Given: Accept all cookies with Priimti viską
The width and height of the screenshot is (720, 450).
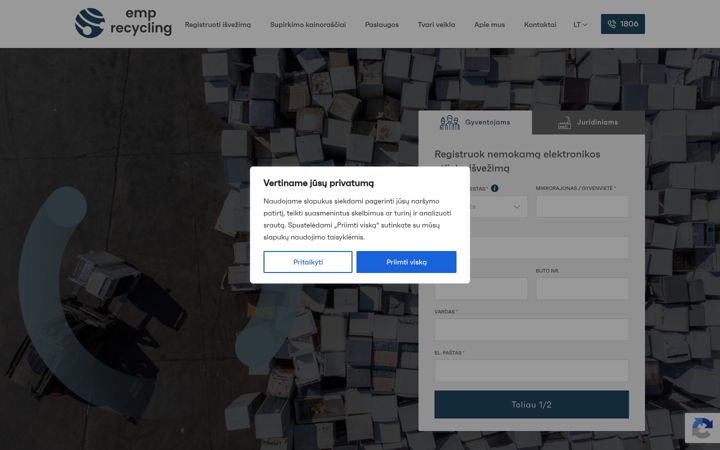Looking at the screenshot, I should coord(406,262).
